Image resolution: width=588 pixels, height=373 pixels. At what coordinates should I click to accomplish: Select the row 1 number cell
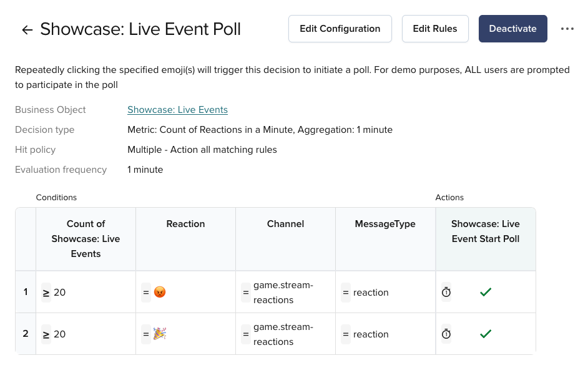26,291
